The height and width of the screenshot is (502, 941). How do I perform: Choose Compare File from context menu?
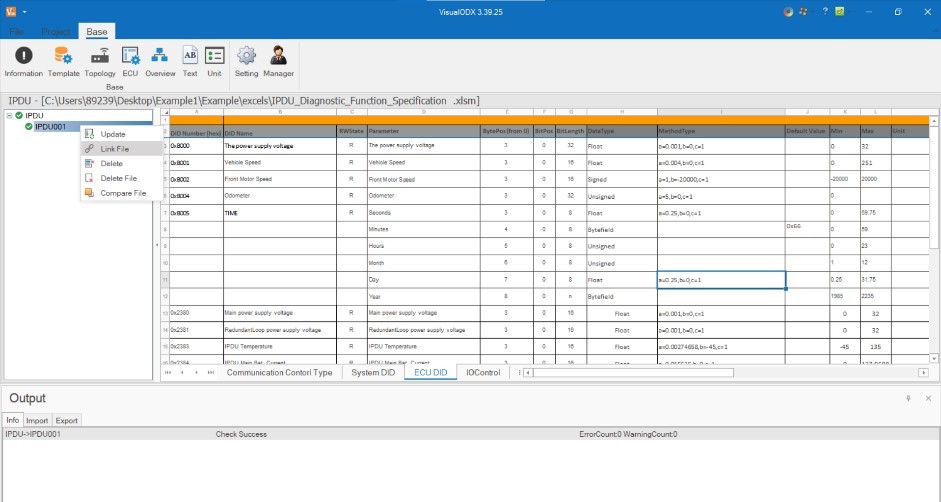pyautogui.click(x=121, y=193)
